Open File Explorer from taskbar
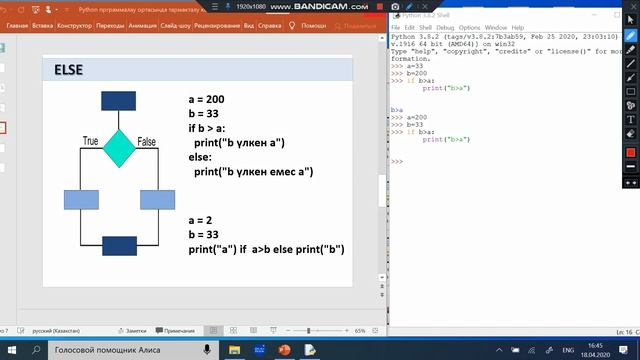The image size is (640, 360). click(x=234, y=350)
